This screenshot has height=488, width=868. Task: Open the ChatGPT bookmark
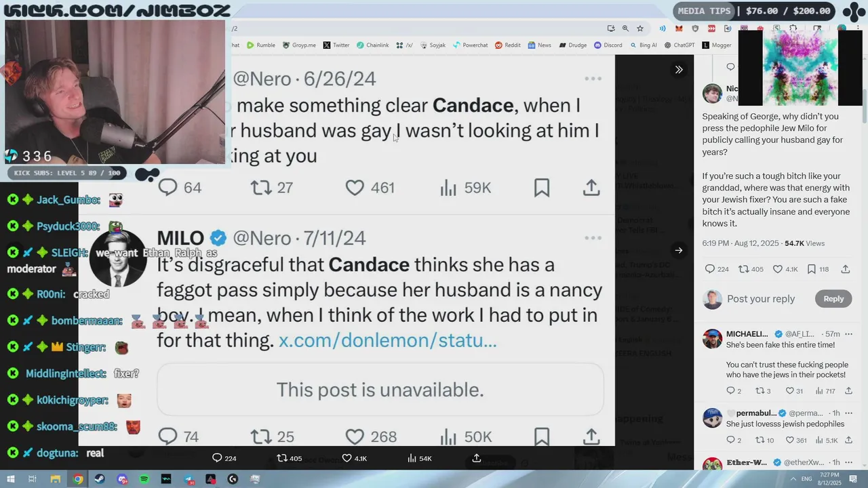pos(679,45)
